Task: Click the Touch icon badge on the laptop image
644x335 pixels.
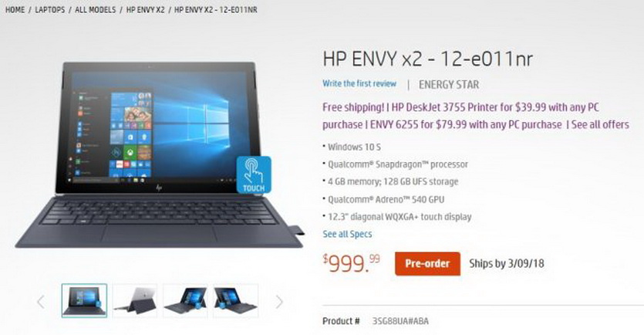Action: pos(254,174)
